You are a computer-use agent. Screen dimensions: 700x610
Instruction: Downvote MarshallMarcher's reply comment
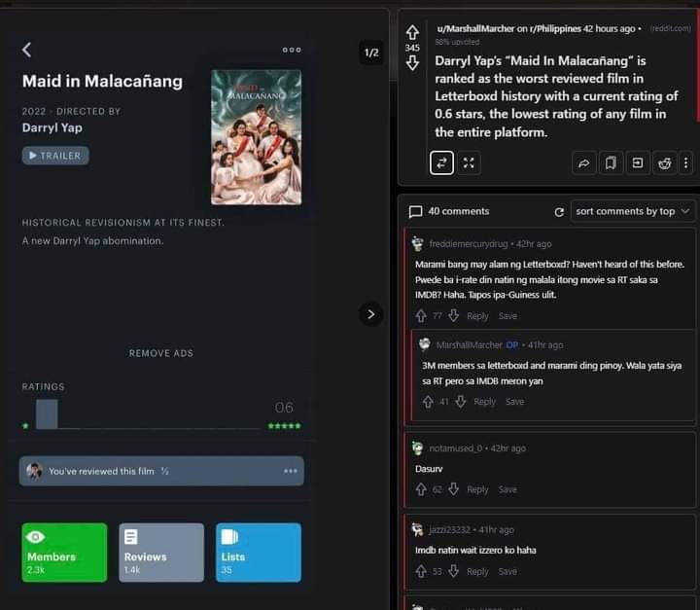pyautogui.click(x=461, y=402)
